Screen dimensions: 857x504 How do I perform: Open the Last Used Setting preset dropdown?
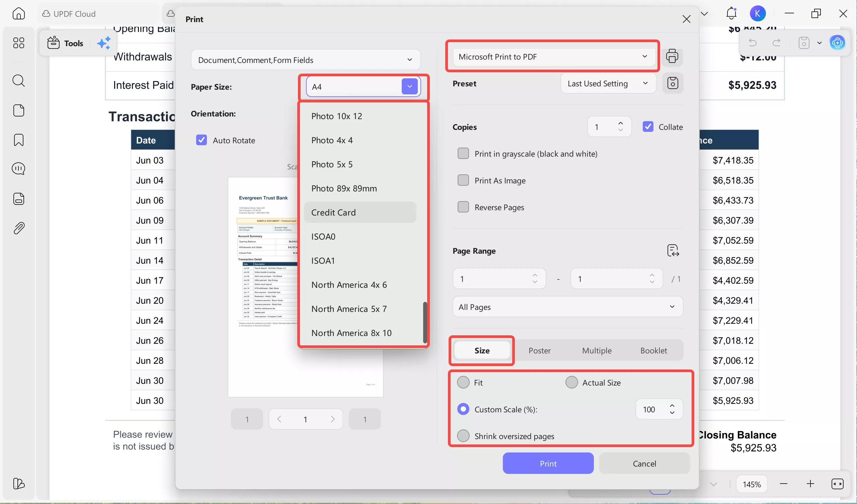pos(608,83)
